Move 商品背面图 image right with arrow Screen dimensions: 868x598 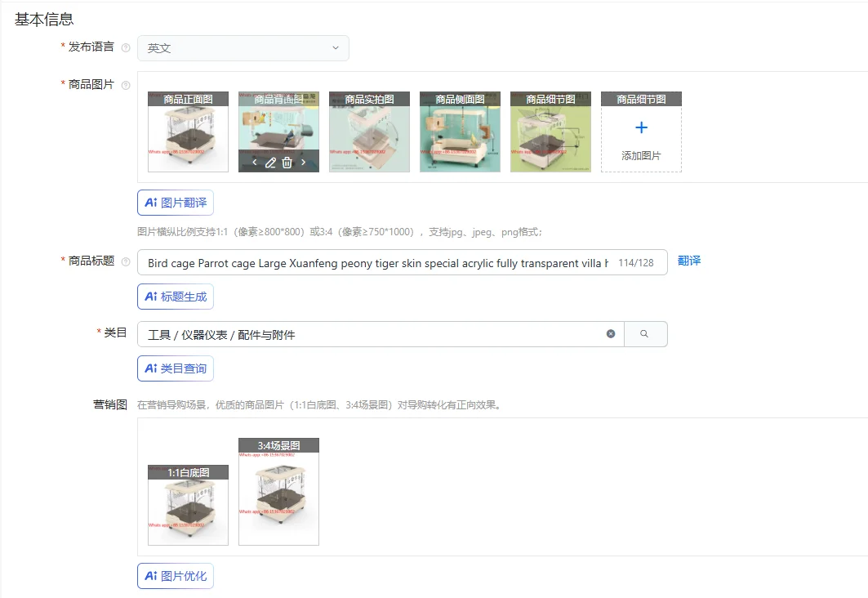pyautogui.click(x=304, y=163)
